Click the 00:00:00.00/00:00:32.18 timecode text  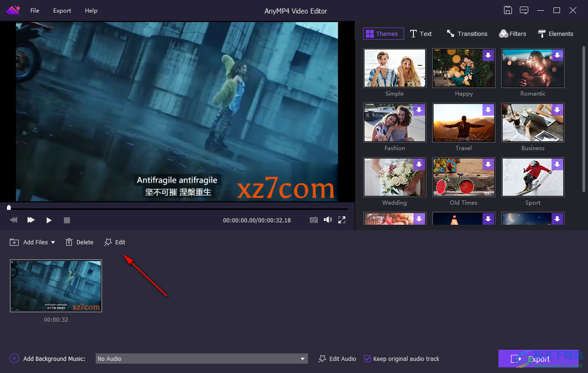tap(257, 220)
